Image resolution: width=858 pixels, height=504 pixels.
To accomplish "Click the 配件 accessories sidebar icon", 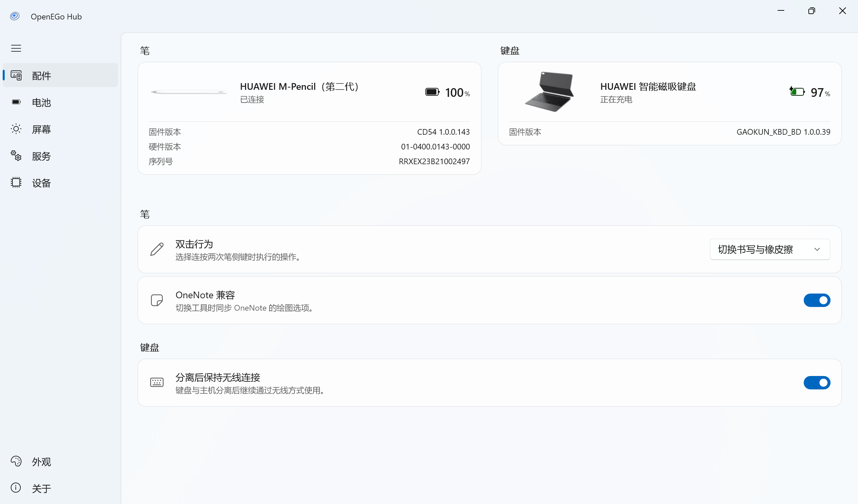I will click(x=16, y=75).
